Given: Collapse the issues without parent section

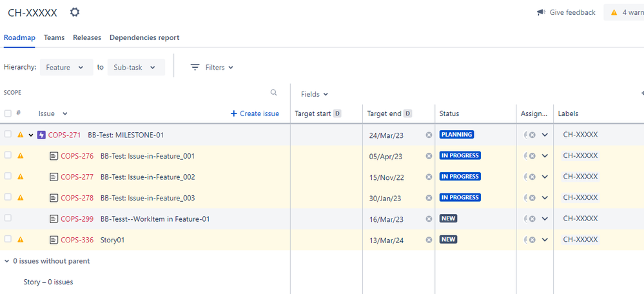Looking at the screenshot, I should [6, 260].
